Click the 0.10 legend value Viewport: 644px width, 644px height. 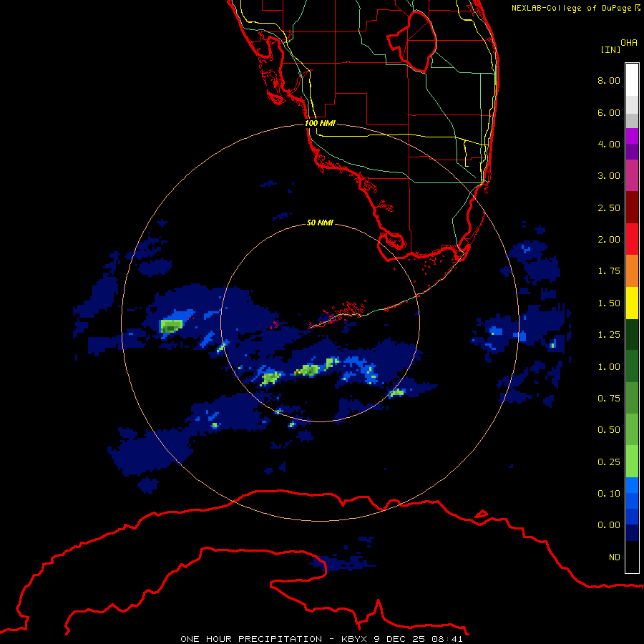tap(609, 494)
